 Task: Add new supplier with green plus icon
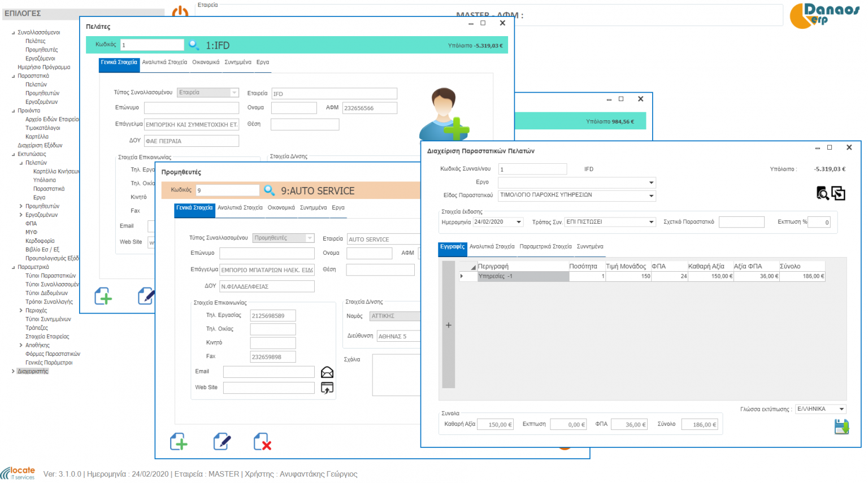point(179,441)
